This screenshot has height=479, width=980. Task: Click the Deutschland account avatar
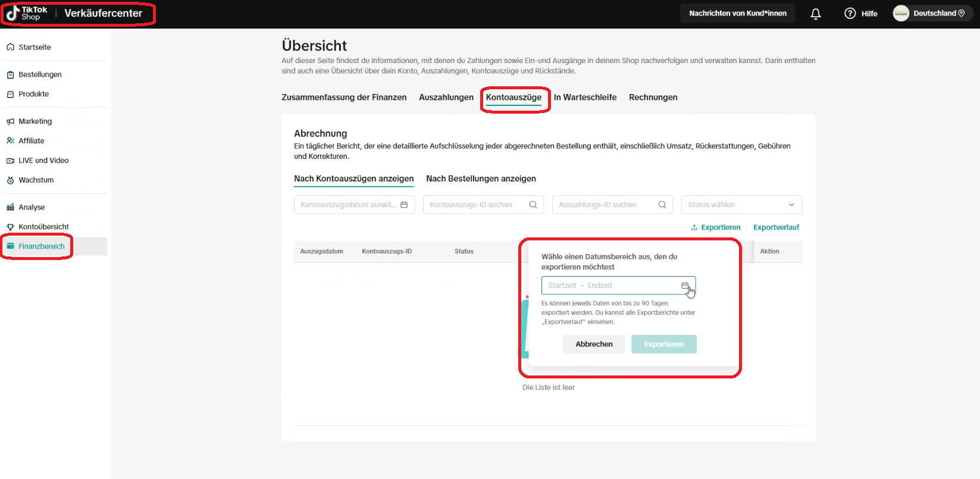point(901,13)
